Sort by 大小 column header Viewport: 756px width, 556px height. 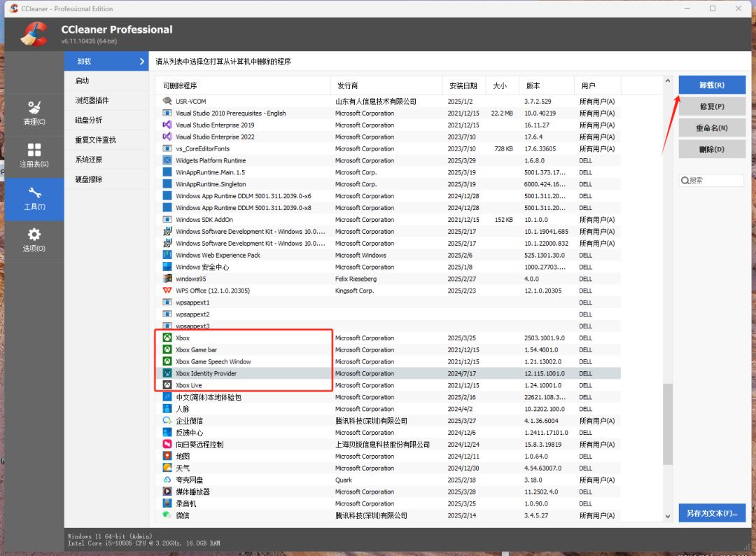pos(503,86)
